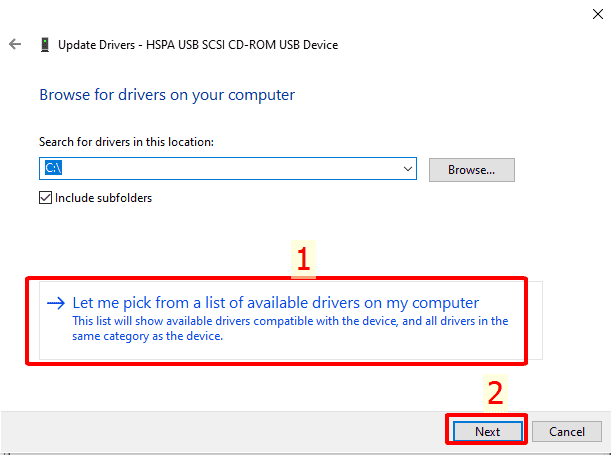Choose Let me pick from a list of available drivers
Image resolution: width=611 pixels, height=455 pixels.
(x=290, y=320)
